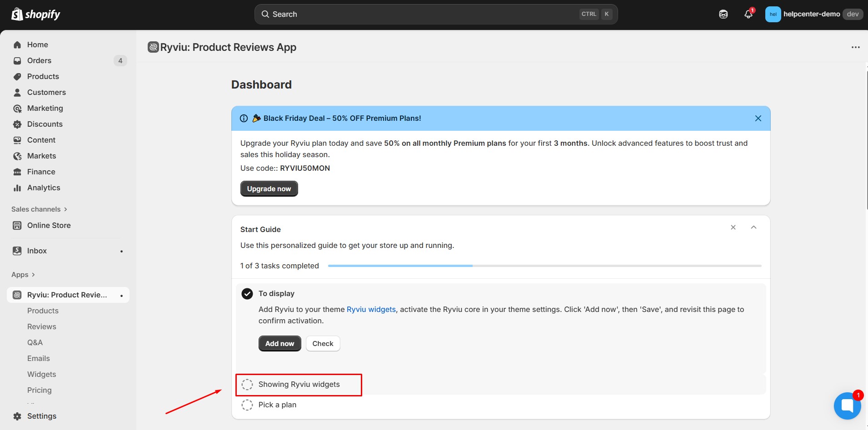Expand the Sales channels section
The image size is (868, 430).
39,209
